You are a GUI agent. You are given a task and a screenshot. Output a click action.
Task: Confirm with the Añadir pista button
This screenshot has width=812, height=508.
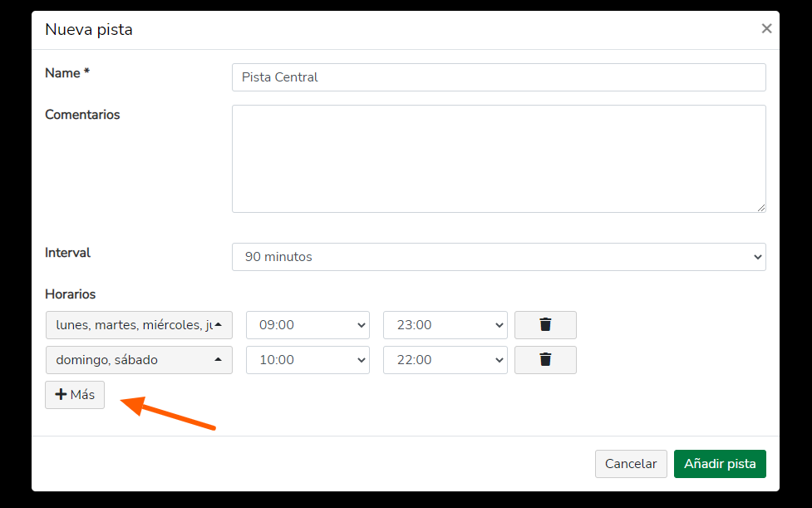[x=720, y=463]
